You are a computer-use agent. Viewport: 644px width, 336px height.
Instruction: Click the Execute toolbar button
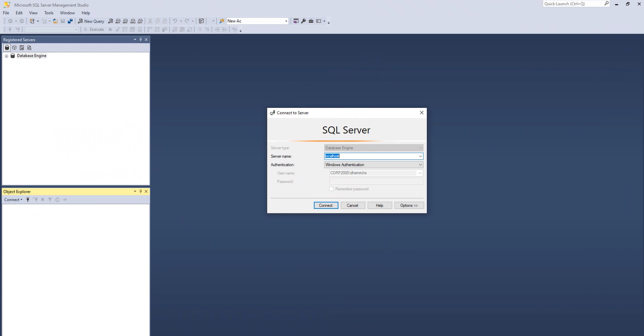click(x=94, y=29)
